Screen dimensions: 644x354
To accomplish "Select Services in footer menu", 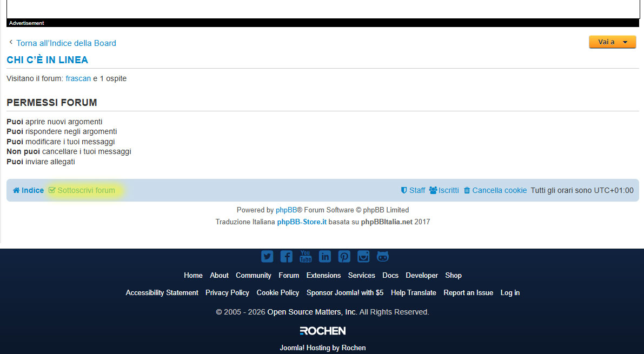I will pos(361,275).
